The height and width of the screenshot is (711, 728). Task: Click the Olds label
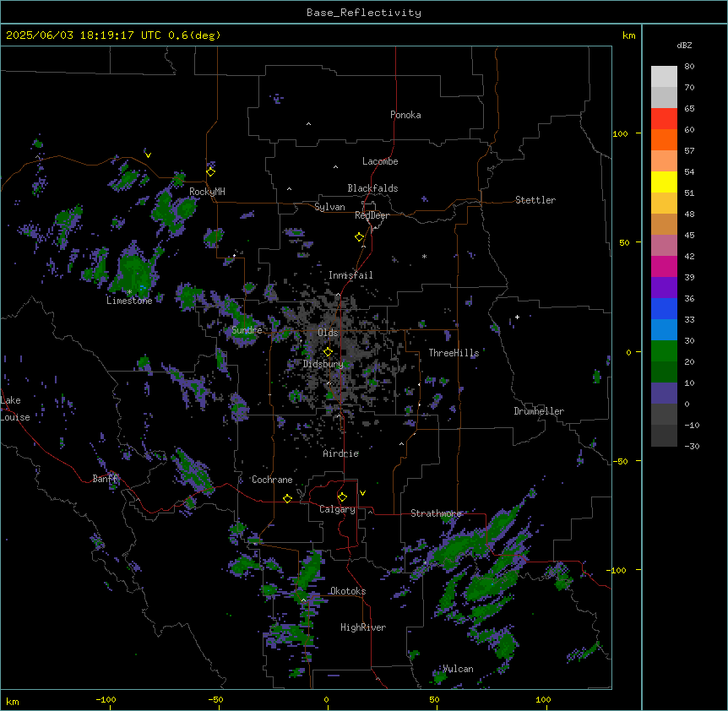click(328, 333)
